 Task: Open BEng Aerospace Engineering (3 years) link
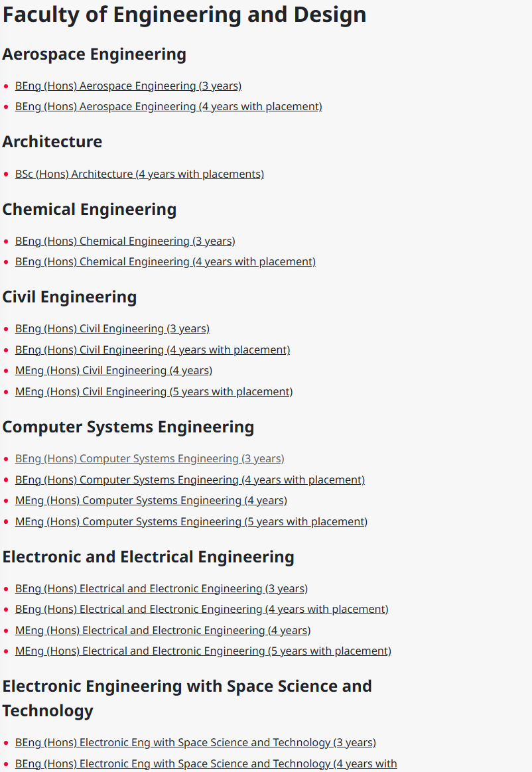coord(128,86)
